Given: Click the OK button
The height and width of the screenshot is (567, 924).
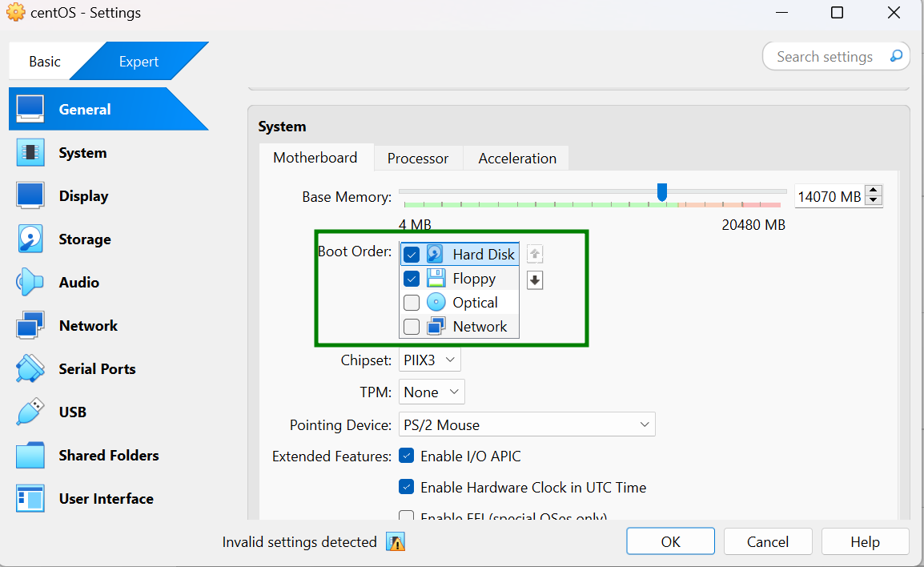Looking at the screenshot, I should [671, 541].
